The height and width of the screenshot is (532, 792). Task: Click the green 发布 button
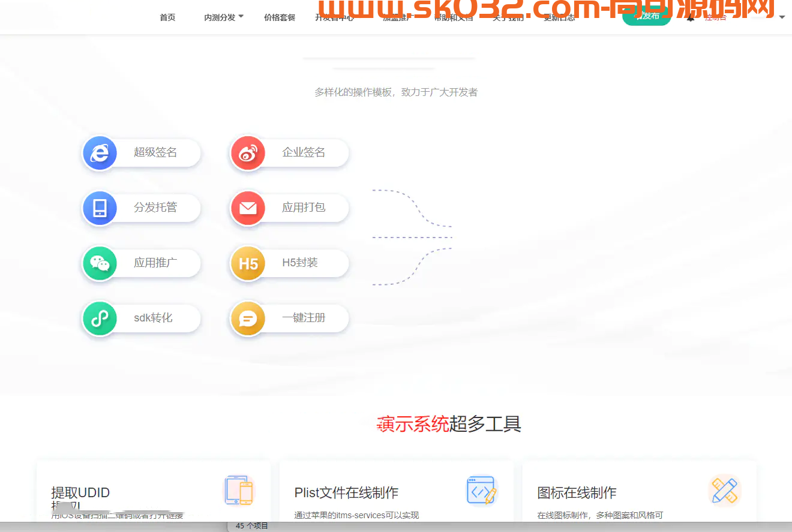coord(647,16)
